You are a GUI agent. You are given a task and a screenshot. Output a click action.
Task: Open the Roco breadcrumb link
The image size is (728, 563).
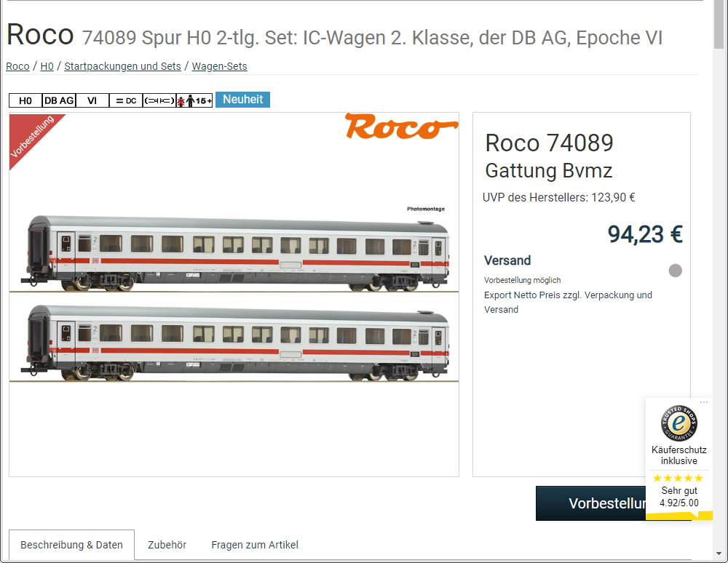[17, 66]
